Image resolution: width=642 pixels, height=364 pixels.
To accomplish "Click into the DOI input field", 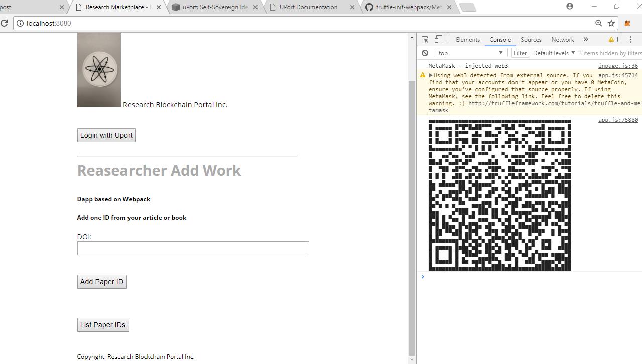I will 193,248.
